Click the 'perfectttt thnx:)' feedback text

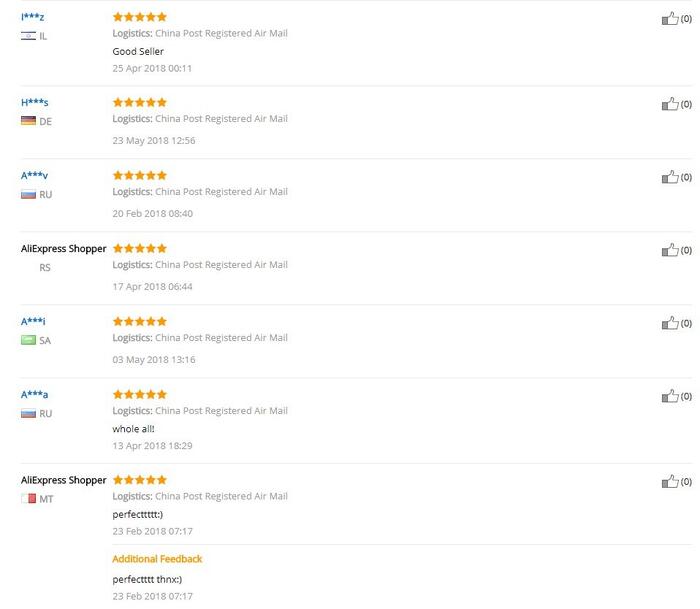pos(147,579)
